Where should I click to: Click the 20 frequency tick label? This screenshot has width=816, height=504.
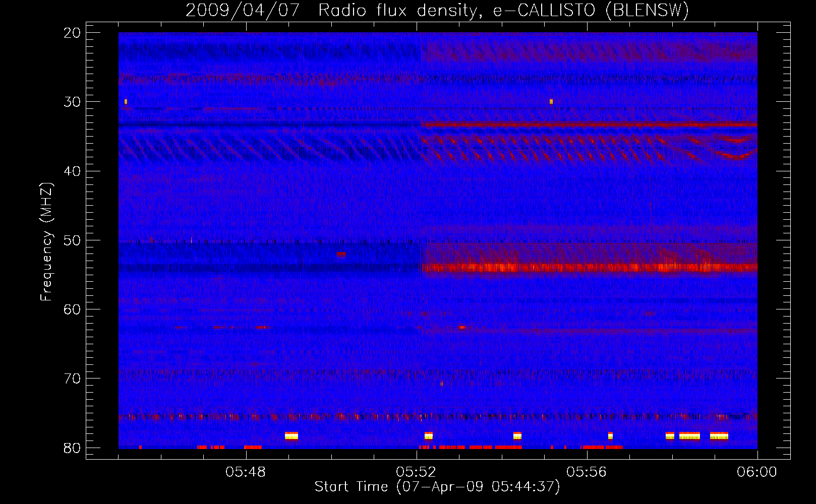coord(72,33)
